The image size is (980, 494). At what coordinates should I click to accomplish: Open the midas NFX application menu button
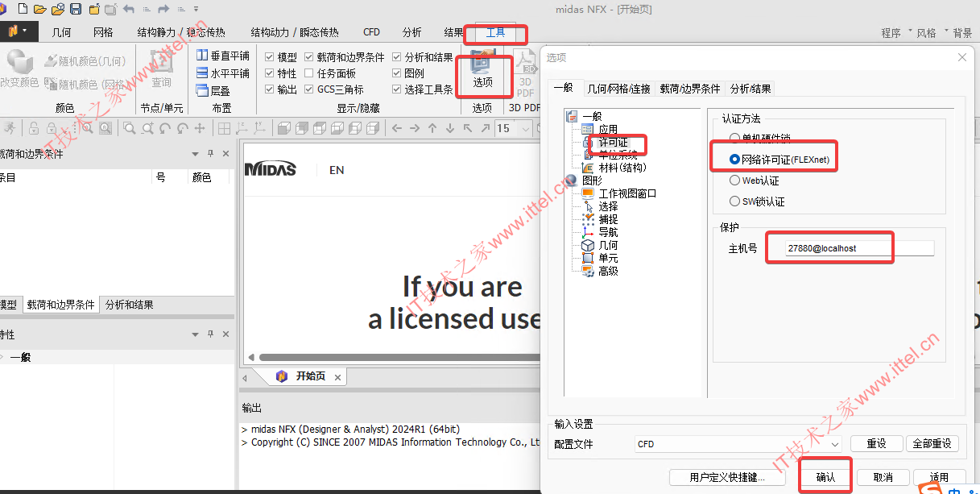tap(18, 31)
